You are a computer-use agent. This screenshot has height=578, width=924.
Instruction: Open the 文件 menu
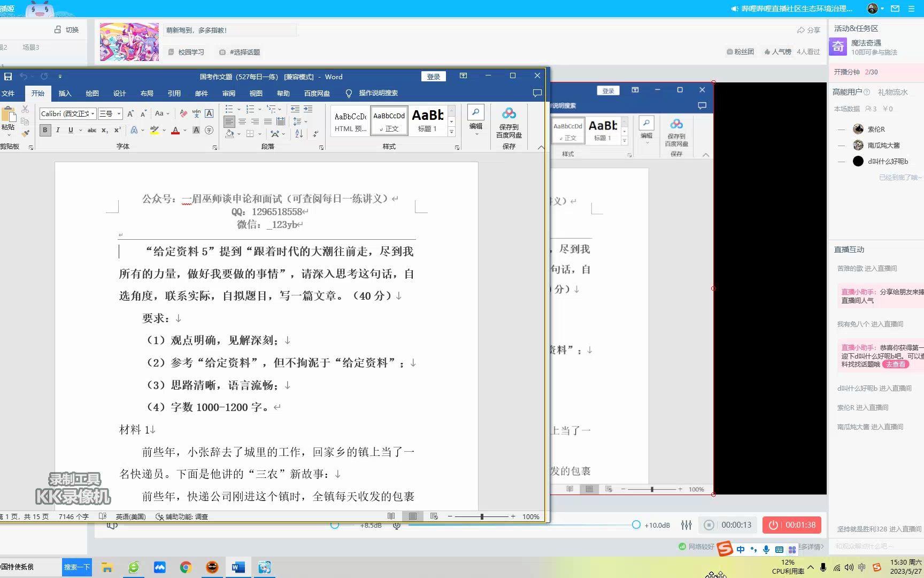(8, 93)
